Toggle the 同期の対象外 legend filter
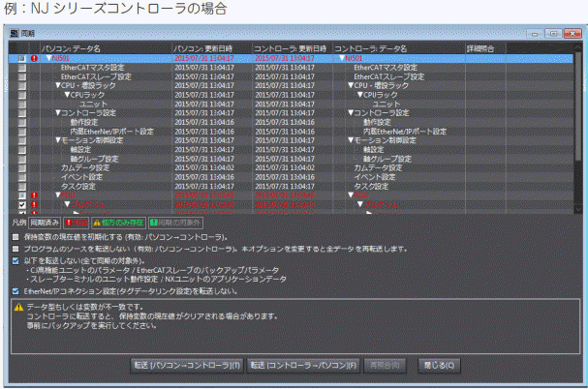588x389 pixels. (175, 223)
